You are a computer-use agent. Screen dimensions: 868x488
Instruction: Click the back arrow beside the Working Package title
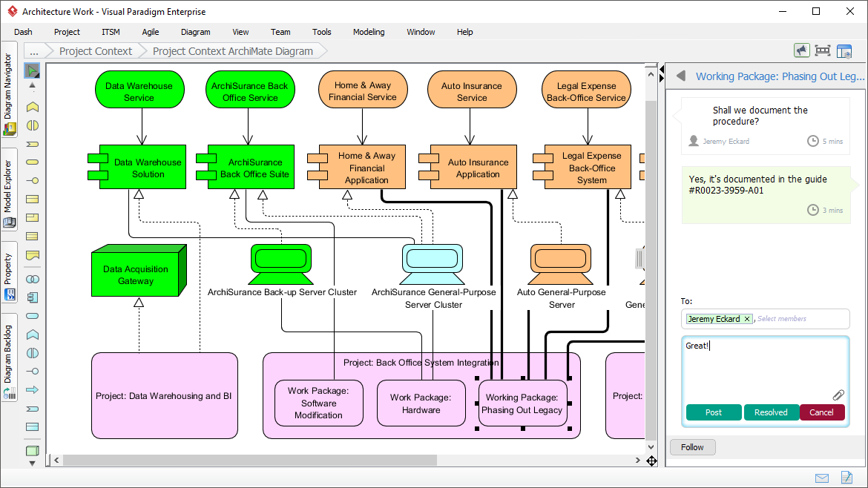click(x=680, y=76)
